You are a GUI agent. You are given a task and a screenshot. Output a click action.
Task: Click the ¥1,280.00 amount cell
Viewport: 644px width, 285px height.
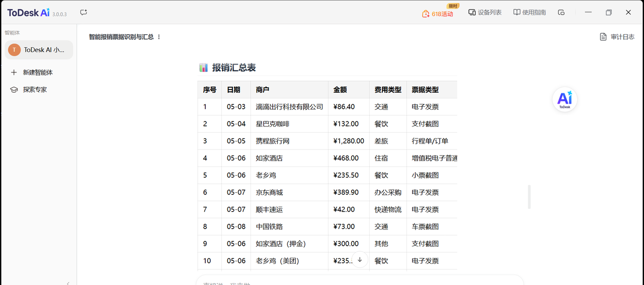click(349, 141)
